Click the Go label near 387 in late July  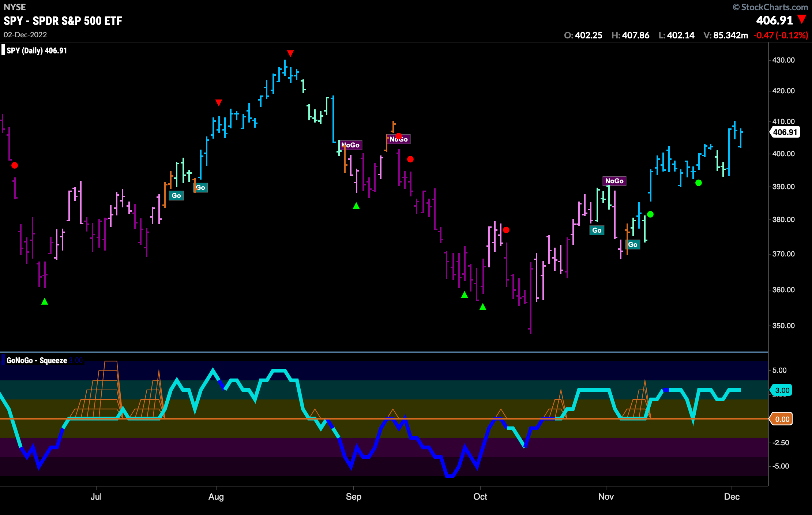176,196
